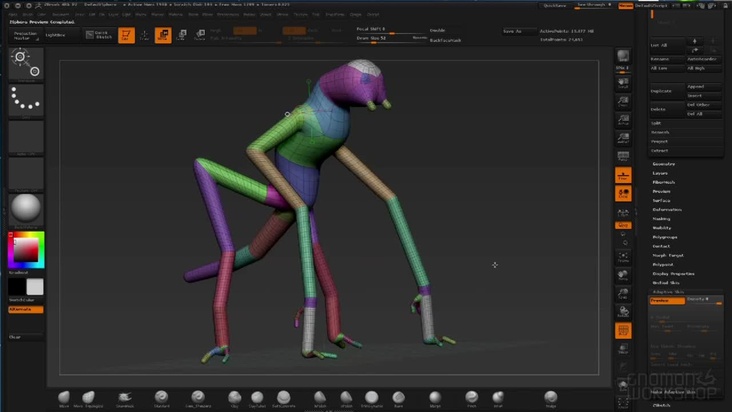Click the Draw Size slider
The image size is (732, 412).
391,39
